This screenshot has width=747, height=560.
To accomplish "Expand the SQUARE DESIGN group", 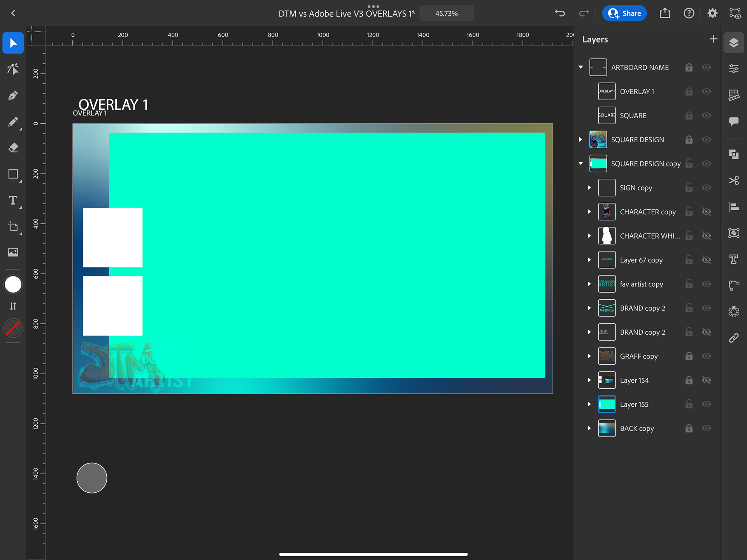I will (x=581, y=139).
